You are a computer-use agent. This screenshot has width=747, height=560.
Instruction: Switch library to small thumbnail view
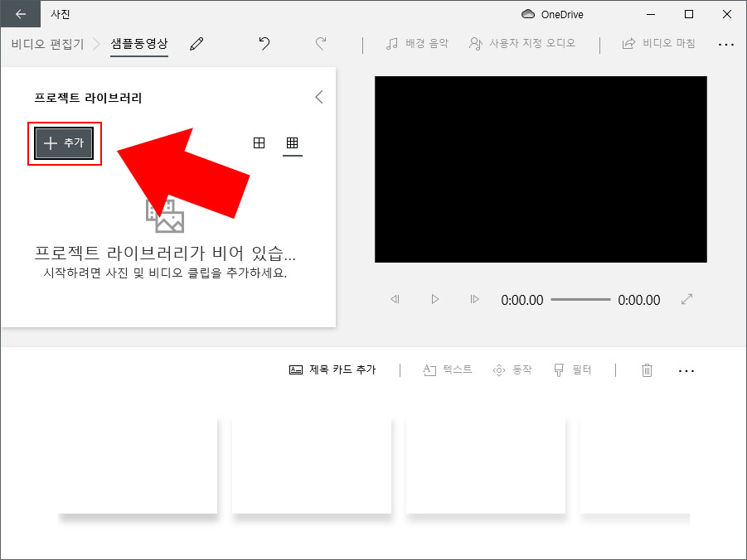[292, 142]
